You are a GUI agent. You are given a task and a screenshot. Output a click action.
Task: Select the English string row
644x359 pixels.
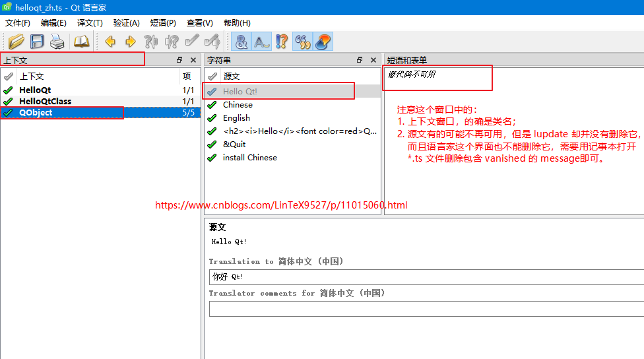[x=292, y=118]
